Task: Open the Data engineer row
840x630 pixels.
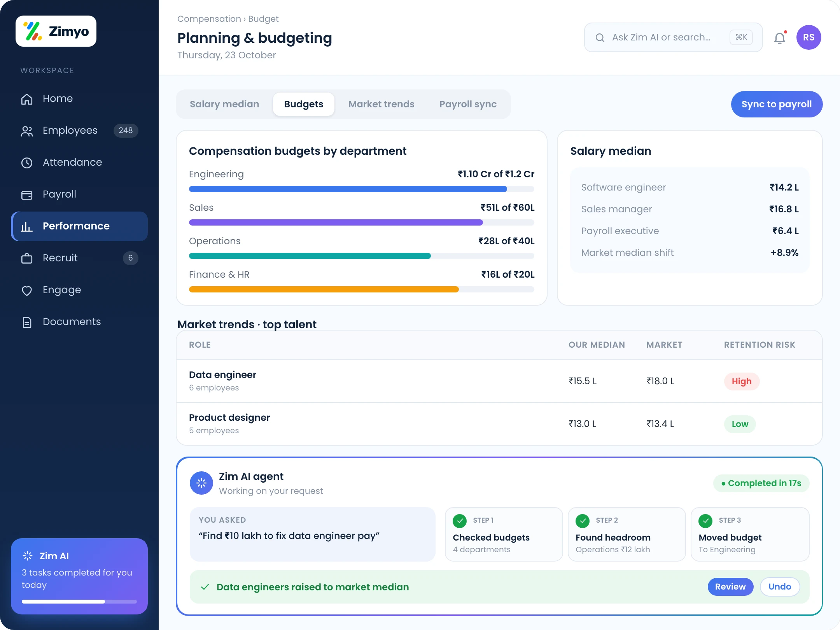Action: [x=499, y=381]
